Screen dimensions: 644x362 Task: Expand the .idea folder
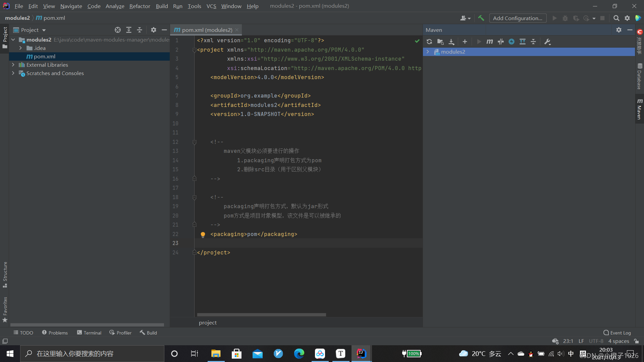click(21, 48)
